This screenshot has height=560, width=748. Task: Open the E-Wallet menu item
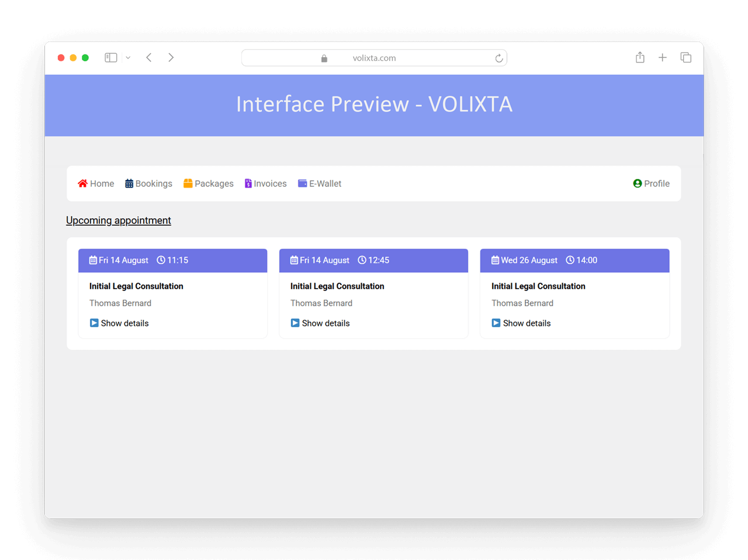(x=320, y=183)
